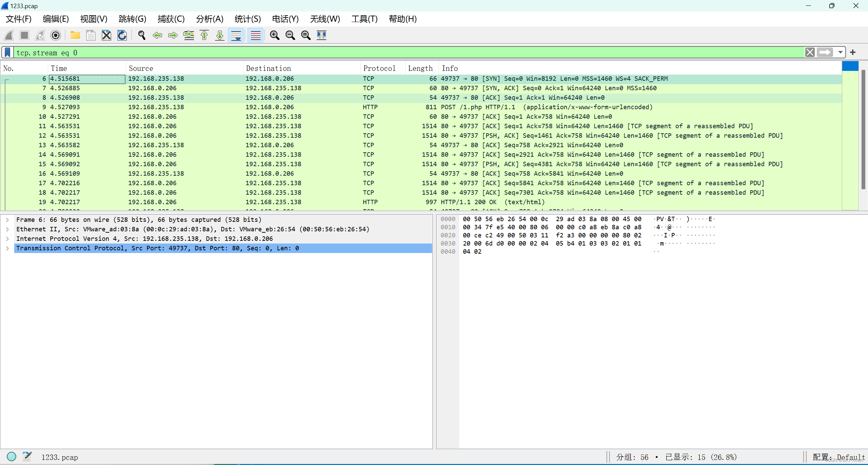The height and width of the screenshot is (465, 868).
Task: Toggle auto-scroll during live capture
Action: click(235, 35)
